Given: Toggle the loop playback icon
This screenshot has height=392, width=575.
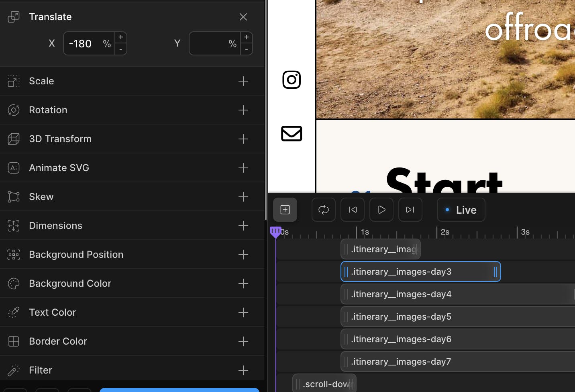Looking at the screenshot, I should coord(324,210).
